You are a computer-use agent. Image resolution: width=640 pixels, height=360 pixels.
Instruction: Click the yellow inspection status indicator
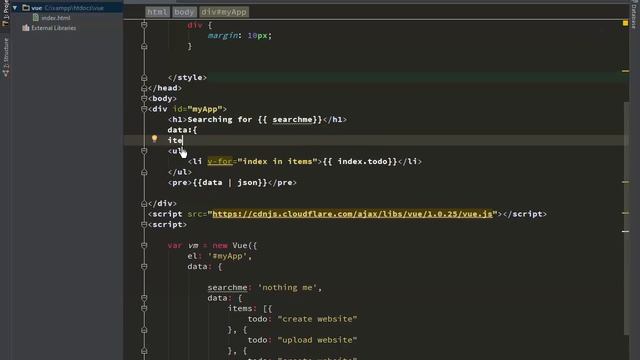tap(625, 23)
